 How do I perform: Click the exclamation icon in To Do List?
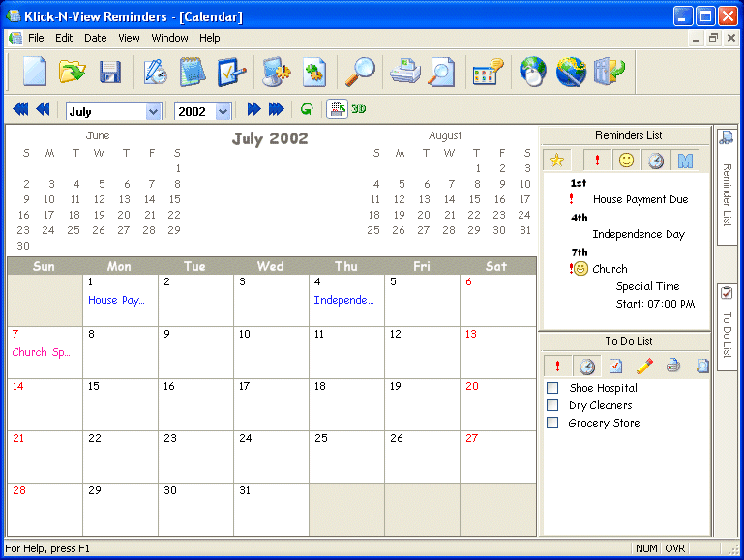coord(557,366)
